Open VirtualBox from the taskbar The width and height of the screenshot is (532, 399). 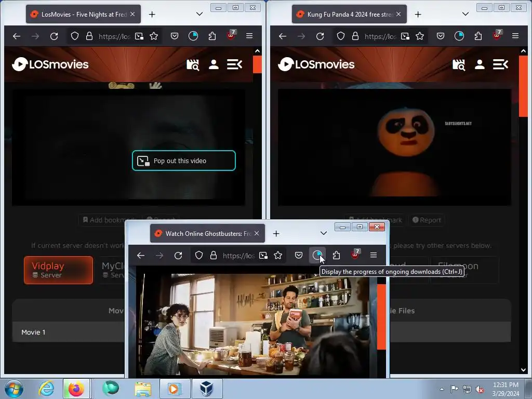coord(207,389)
